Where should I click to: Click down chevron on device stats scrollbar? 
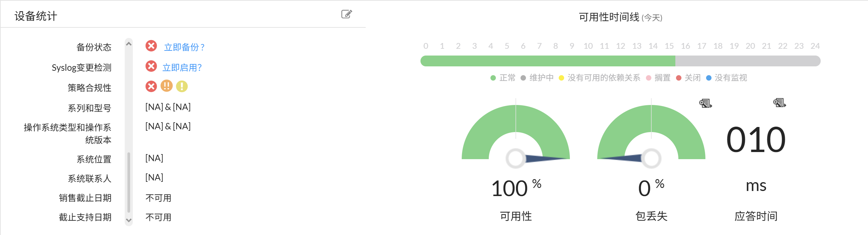(x=129, y=220)
